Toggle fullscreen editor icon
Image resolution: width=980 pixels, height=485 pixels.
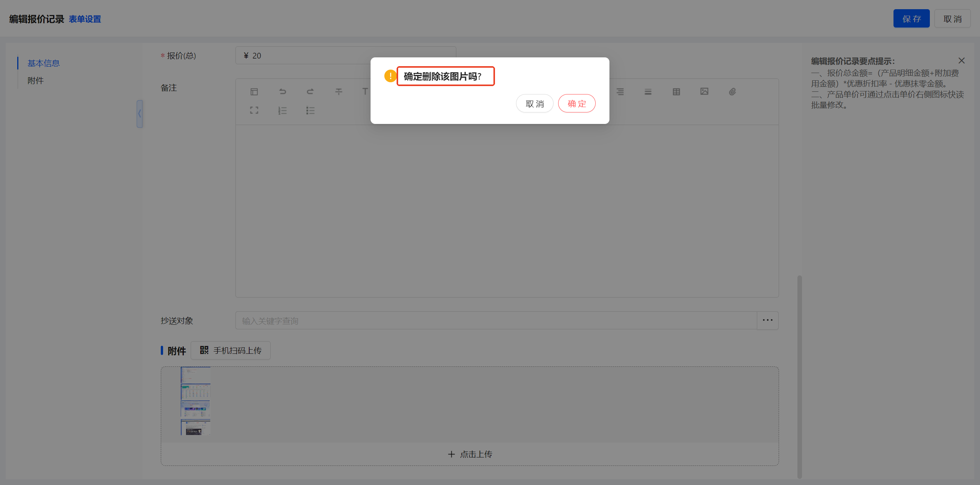click(x=254, y=111)
